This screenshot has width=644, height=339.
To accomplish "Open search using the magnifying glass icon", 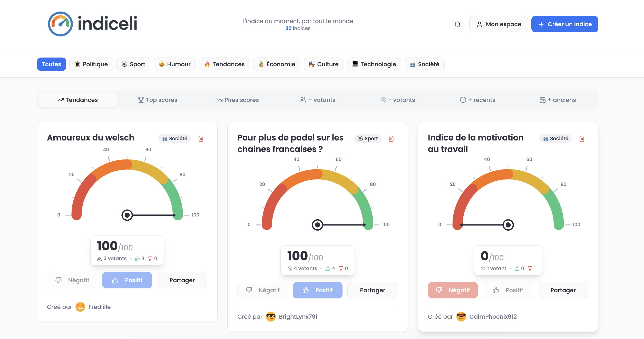I will click(x=458, y=24).
